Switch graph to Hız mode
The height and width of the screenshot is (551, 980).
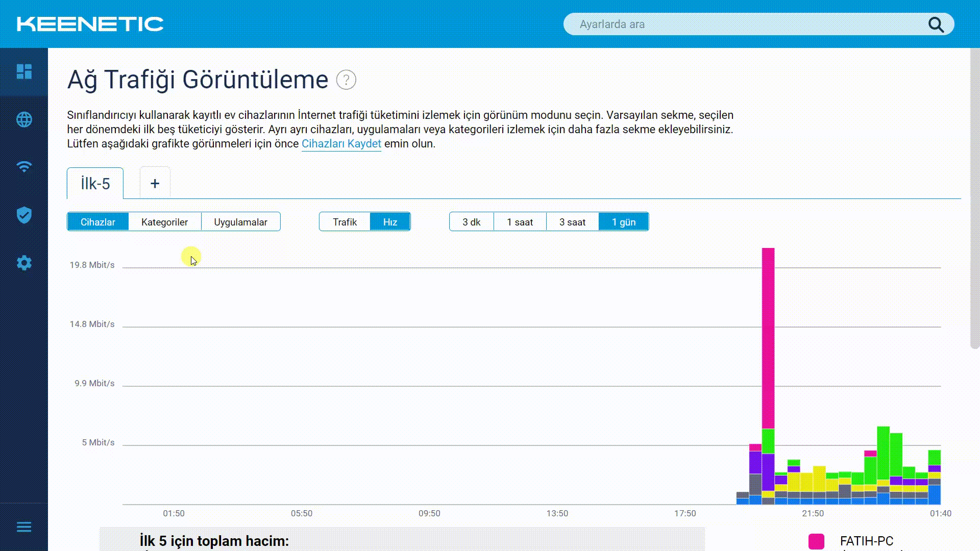coord(390,222)
